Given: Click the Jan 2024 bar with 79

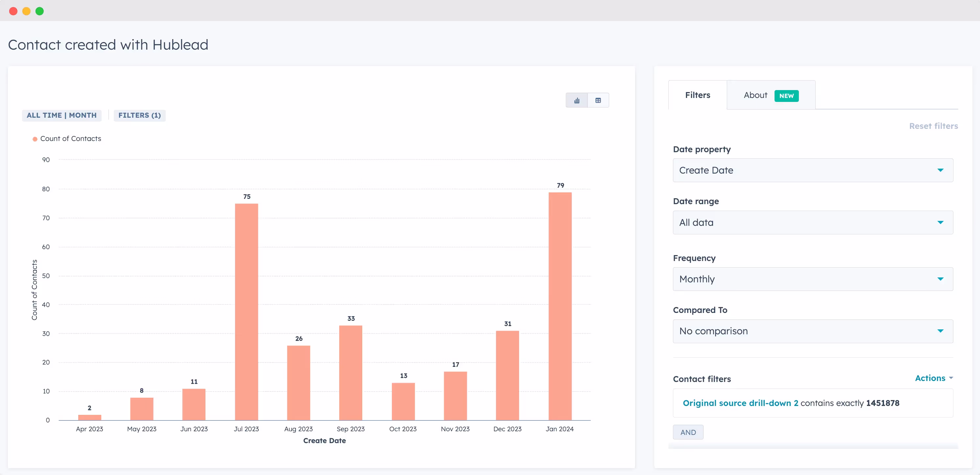Looking at the screenshot, I should click(x=560, y=306).
